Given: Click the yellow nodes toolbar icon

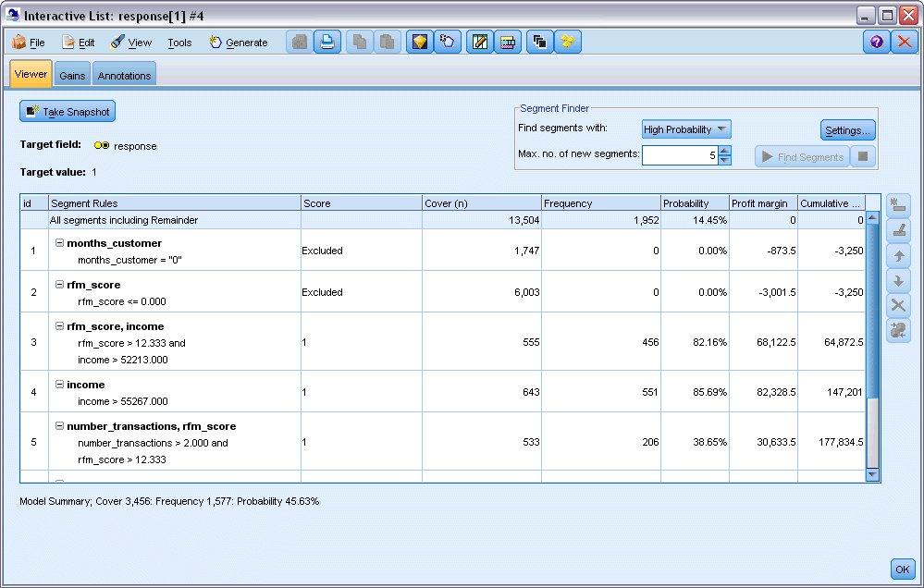Looking at the screenshot, I should pos(568,42).
